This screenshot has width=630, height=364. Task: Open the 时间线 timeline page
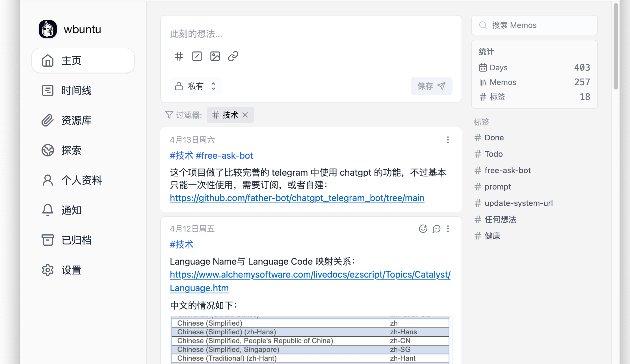76,90
